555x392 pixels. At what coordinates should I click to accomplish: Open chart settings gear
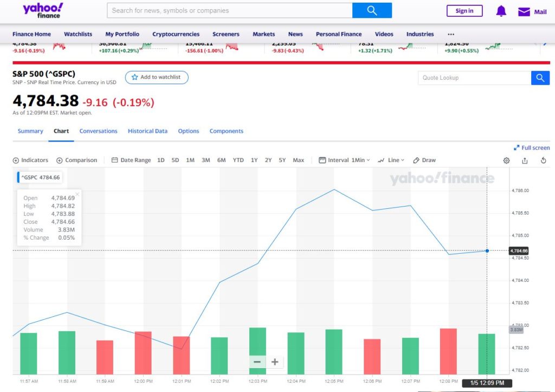click(x=507, y=160)
